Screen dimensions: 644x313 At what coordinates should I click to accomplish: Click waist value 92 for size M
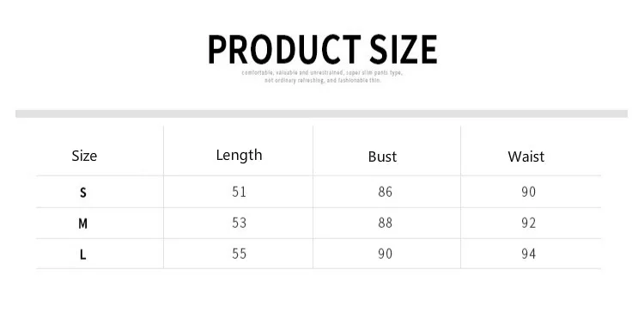point(529,223)
